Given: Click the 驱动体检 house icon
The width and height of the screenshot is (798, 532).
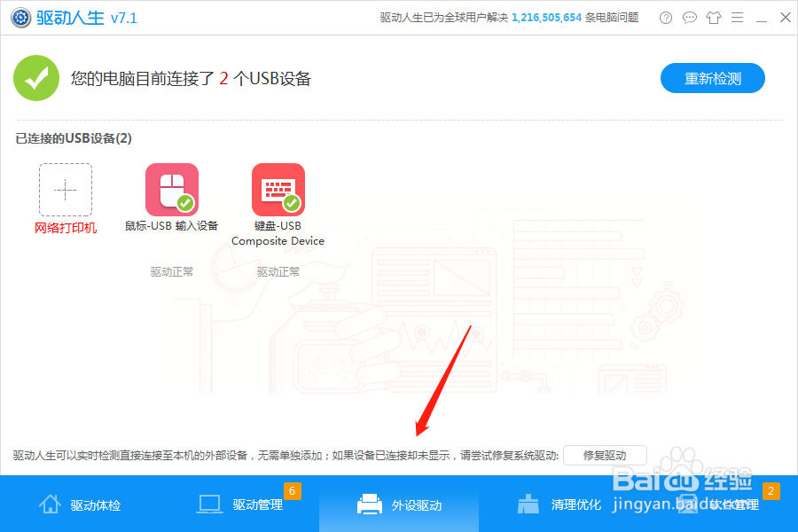Looking at the screenshot, I should [50, 504].
